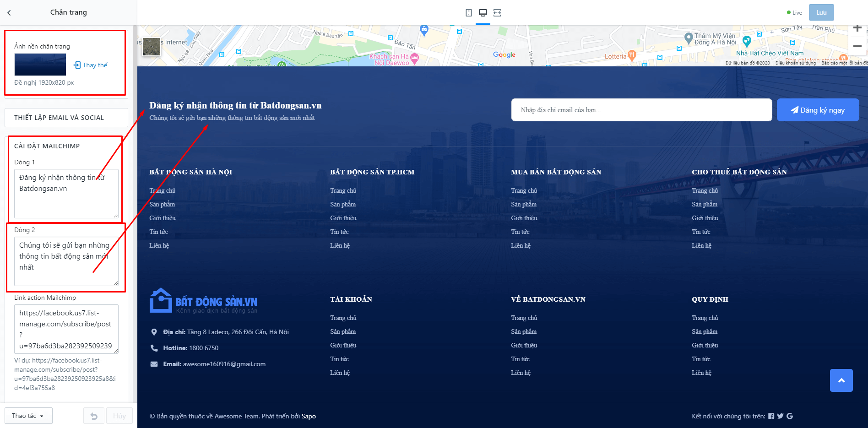Open Giới thiệu under Về Batdongsan.vn
Viewport: 868px width, 428px height.
[524, 345]
